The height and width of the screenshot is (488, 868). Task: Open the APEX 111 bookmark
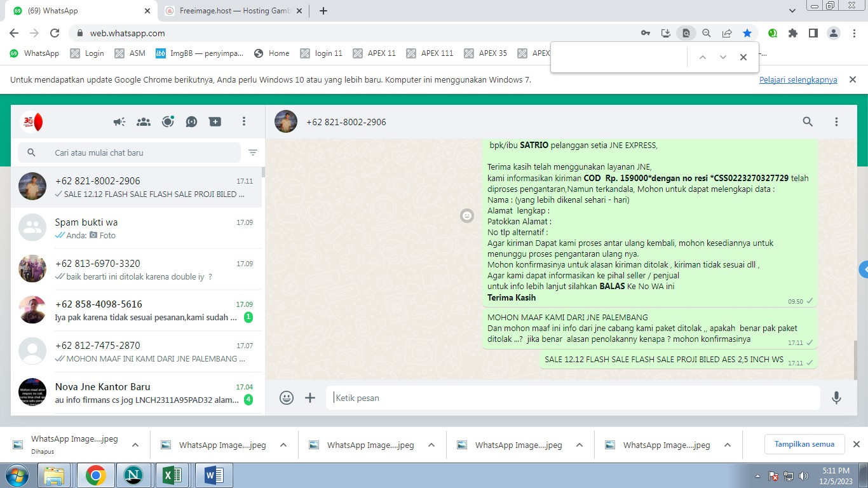[430, 53]
